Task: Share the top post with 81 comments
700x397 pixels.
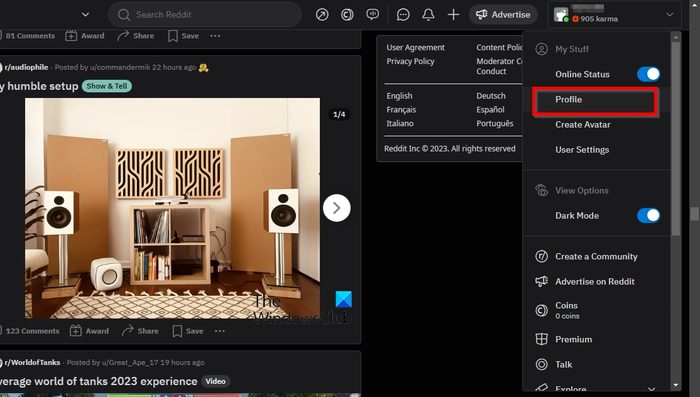Action: coord(135,36)
